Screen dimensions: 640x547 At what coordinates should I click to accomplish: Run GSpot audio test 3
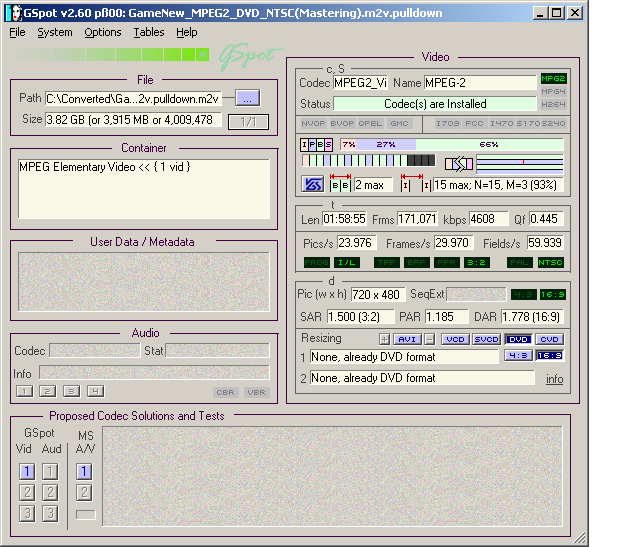coord(50,514)
